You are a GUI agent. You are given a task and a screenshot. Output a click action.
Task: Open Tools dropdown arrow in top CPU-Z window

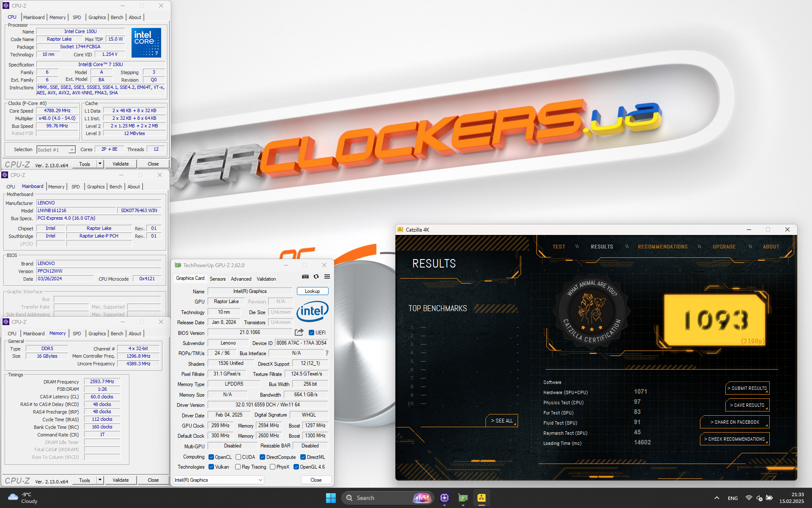pyautogui.click(x=100, y=164)
